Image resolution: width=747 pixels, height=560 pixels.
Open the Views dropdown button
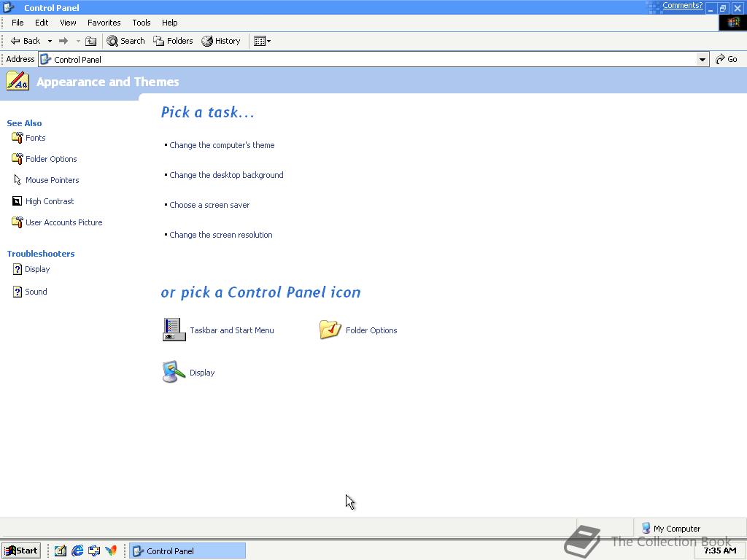pyautogui.click(x=262, y=41)
